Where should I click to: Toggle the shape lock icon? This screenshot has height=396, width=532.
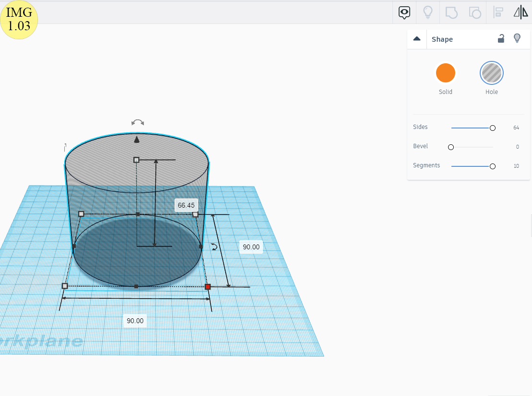coord(501,39)
